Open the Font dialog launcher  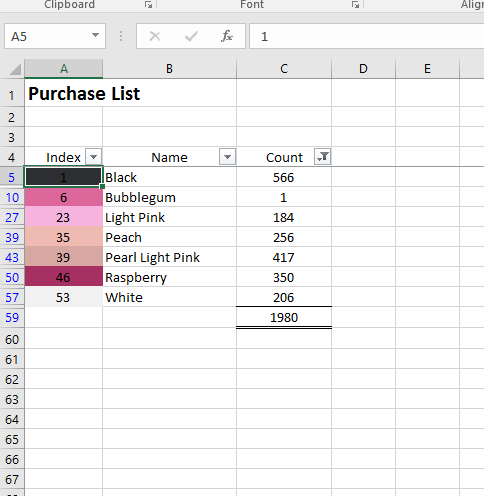[356, 5]
